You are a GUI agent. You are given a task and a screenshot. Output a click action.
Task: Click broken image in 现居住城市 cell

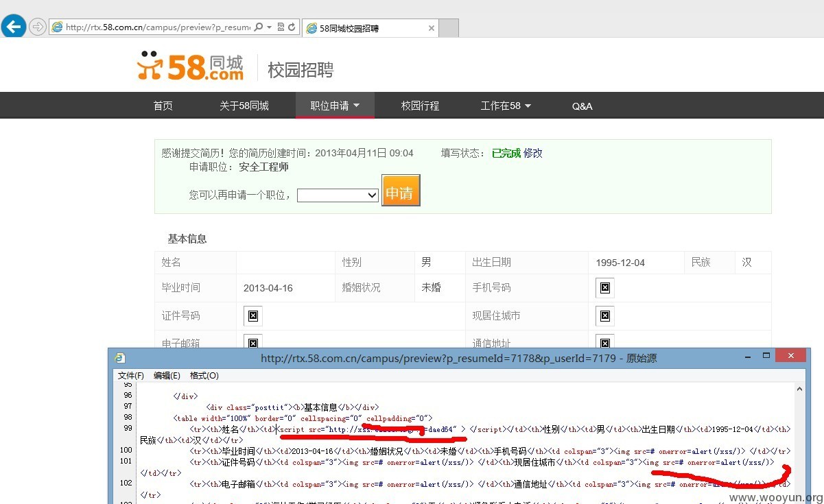pyautogui.click(x=605, y=316)
